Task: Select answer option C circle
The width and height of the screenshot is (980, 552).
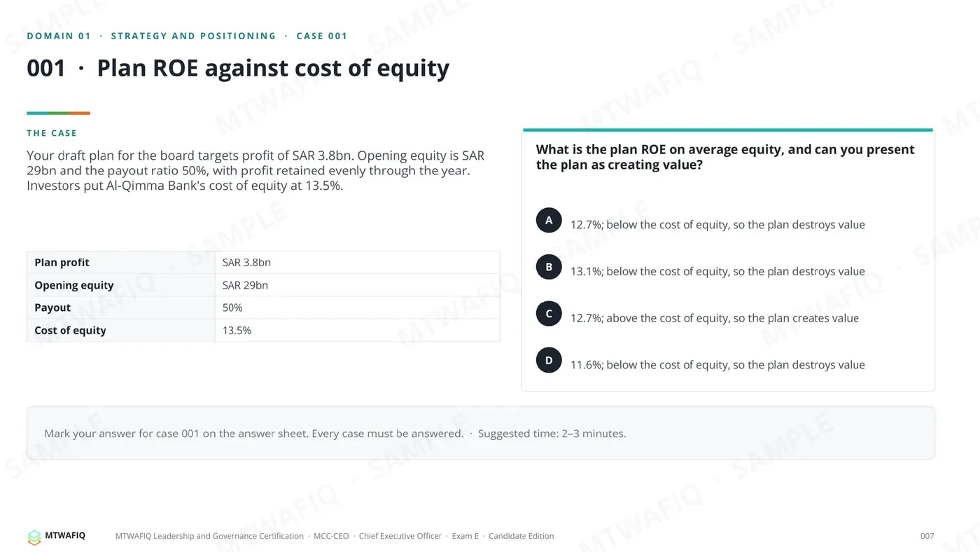Action: (549, 313)
